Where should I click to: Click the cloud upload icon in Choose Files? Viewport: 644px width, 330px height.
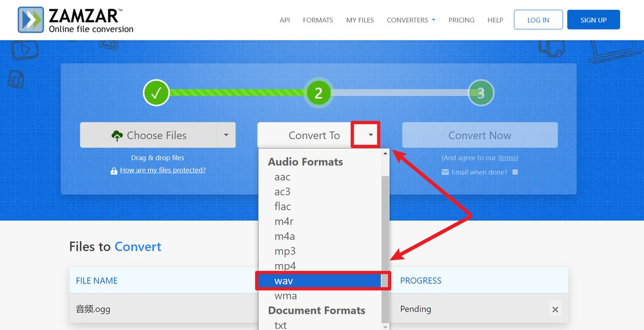[x=117, y=135]
